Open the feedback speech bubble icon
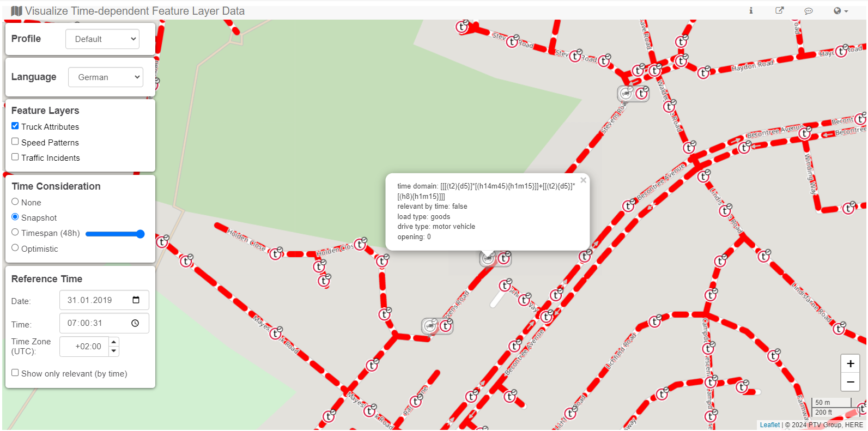 (809, 11)
